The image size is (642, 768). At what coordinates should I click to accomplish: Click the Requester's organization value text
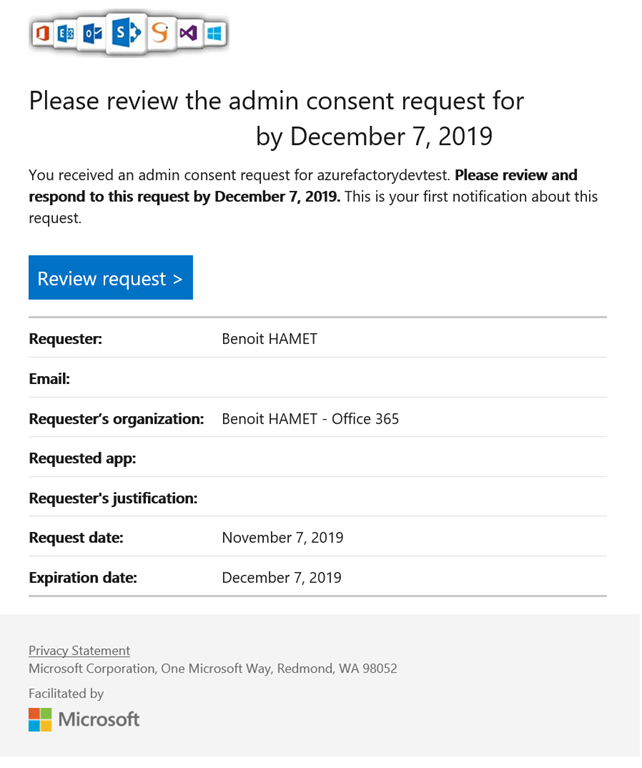coord(310,419)
